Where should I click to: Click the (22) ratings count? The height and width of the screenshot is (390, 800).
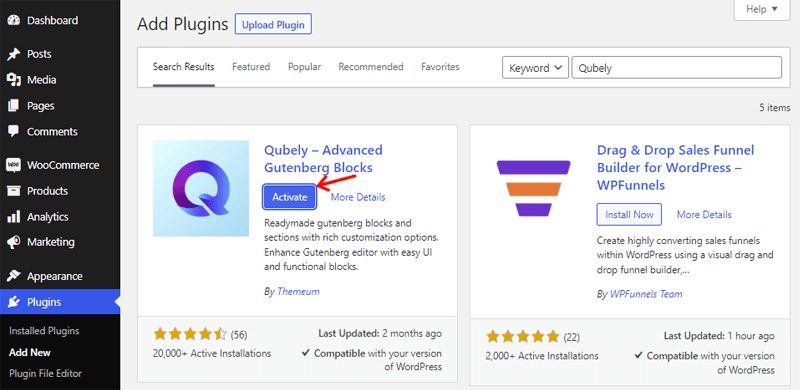[571, 337]
